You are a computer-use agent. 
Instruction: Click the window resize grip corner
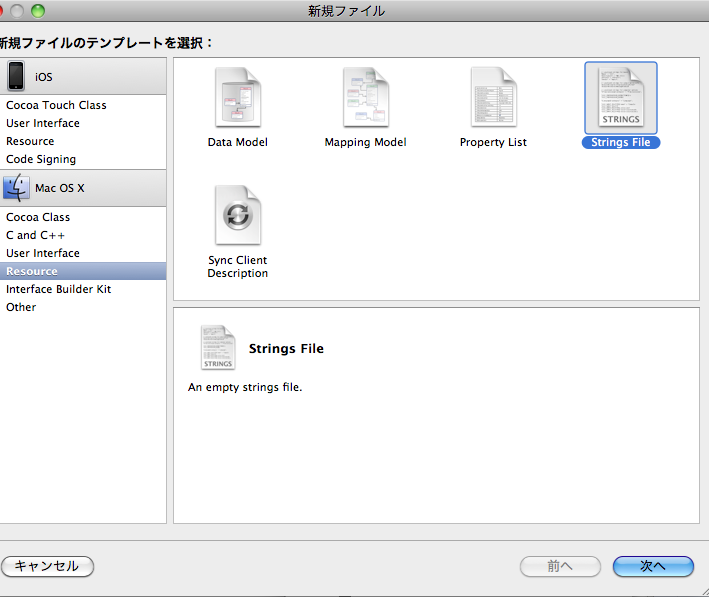click(x=704, y=592)
